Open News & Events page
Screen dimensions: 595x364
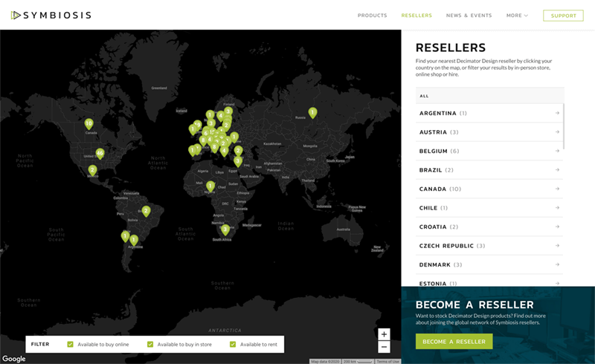click(469, 16)
